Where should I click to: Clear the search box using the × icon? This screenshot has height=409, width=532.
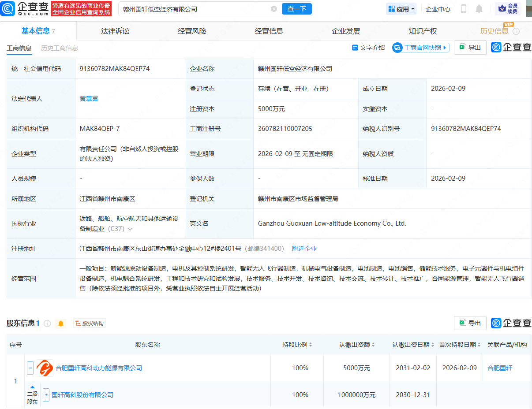click(274, 9)
